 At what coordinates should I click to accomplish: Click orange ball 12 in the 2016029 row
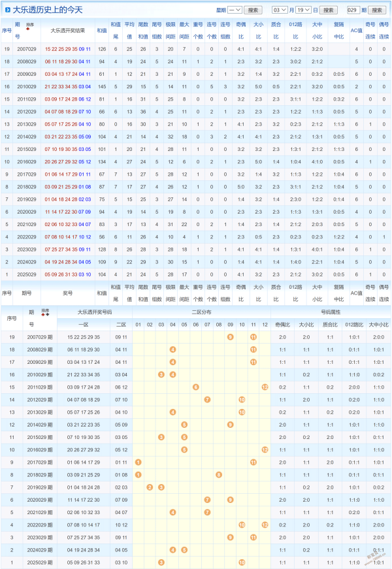click(x=265, y=449)
